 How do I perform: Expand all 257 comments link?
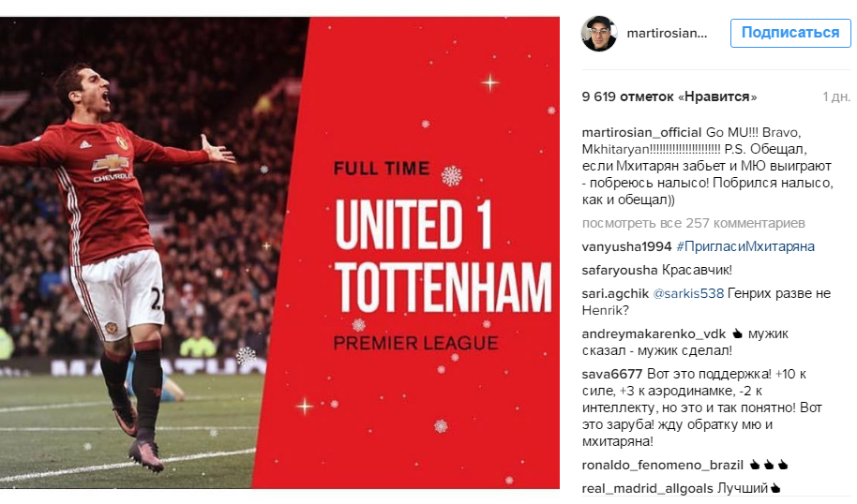693,223
